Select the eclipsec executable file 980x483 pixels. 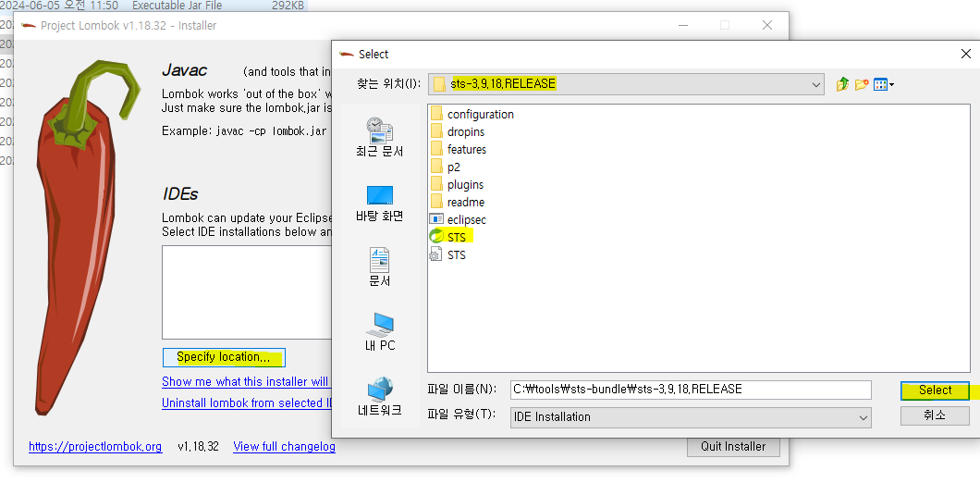pos(466,219)
